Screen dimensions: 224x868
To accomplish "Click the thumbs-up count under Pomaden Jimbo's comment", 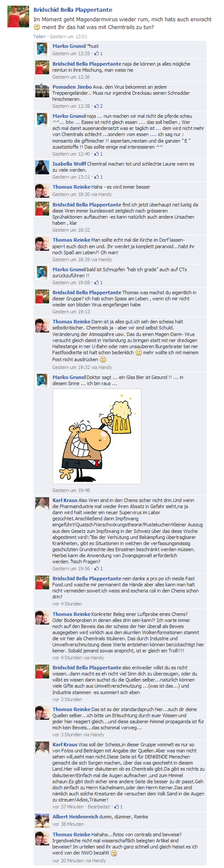I will 101,106.
